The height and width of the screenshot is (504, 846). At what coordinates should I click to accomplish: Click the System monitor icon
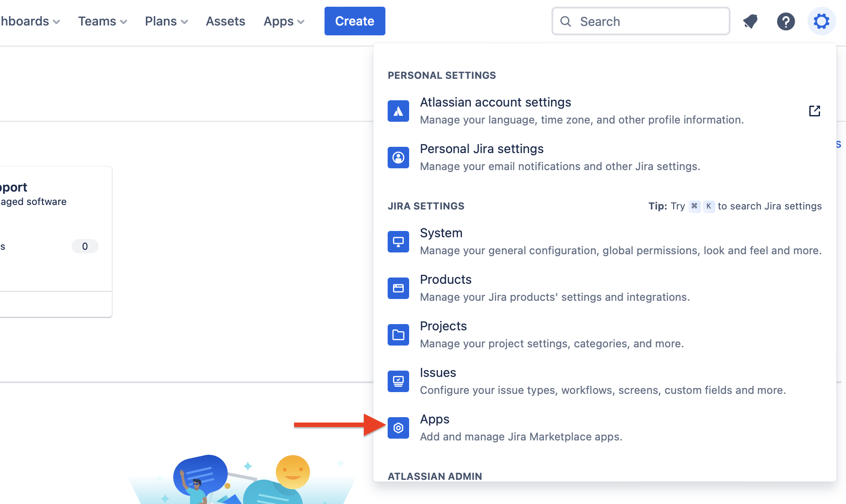[398, 242]
